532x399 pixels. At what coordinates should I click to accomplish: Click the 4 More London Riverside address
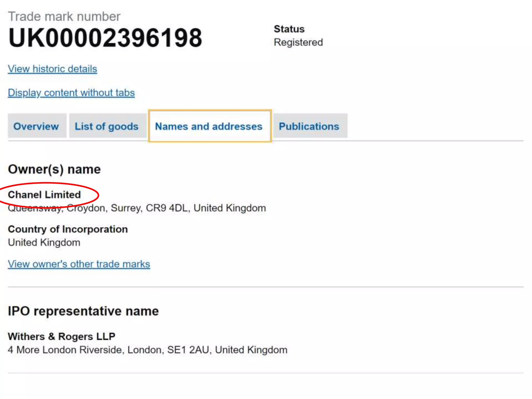[x=148, y=350]
